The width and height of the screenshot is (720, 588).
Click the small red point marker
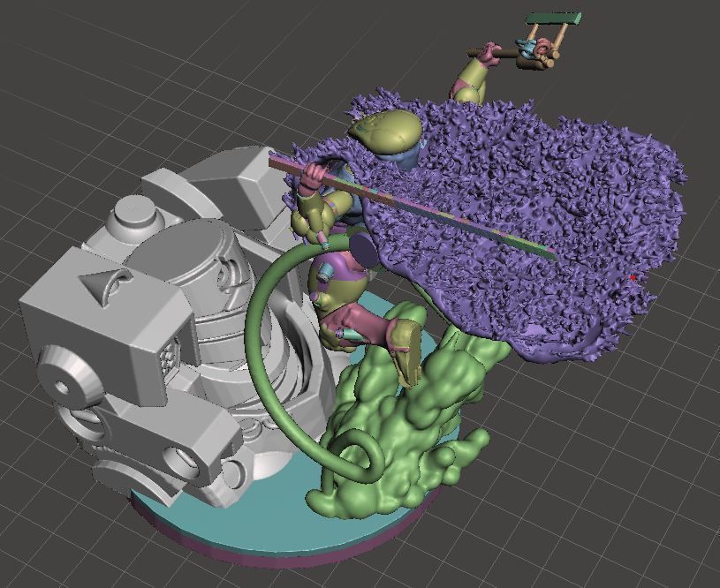click(x=633, y=277)
